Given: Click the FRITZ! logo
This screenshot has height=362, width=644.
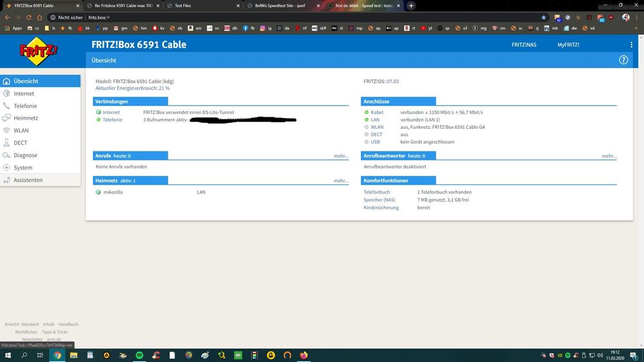Looking at the screenshot, I should click(38, 52).
